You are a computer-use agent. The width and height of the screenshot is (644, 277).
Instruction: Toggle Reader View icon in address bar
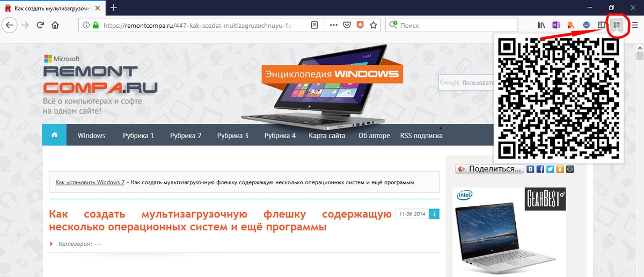pos(314,25)
